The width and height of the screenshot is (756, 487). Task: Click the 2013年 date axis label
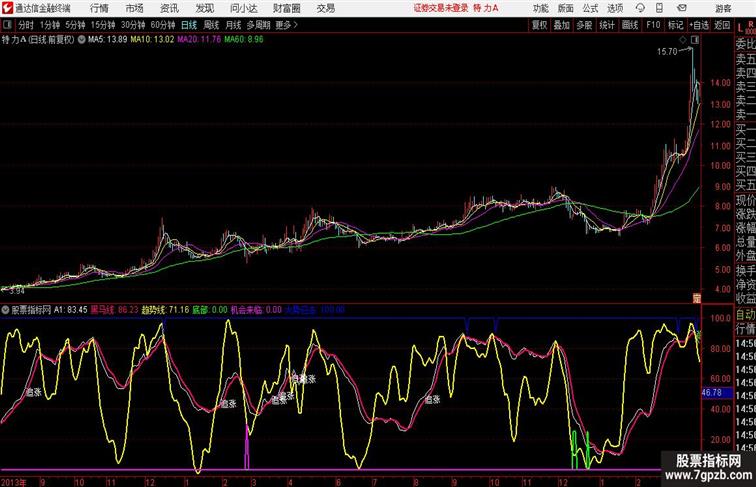point(14,482)
